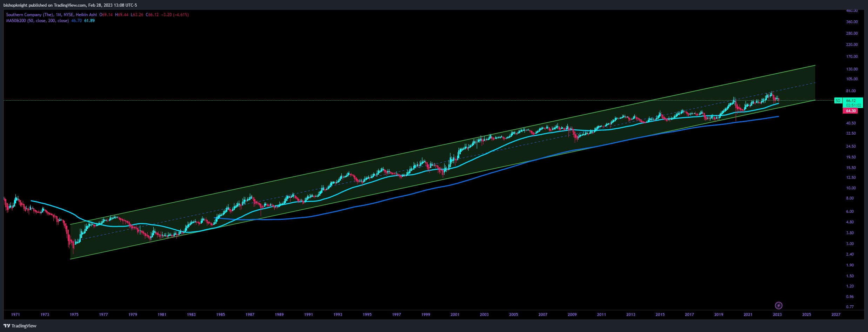Click the 105.00 price axis label
Viewport: 868px width, 332px height.
[x=852, y=79]
